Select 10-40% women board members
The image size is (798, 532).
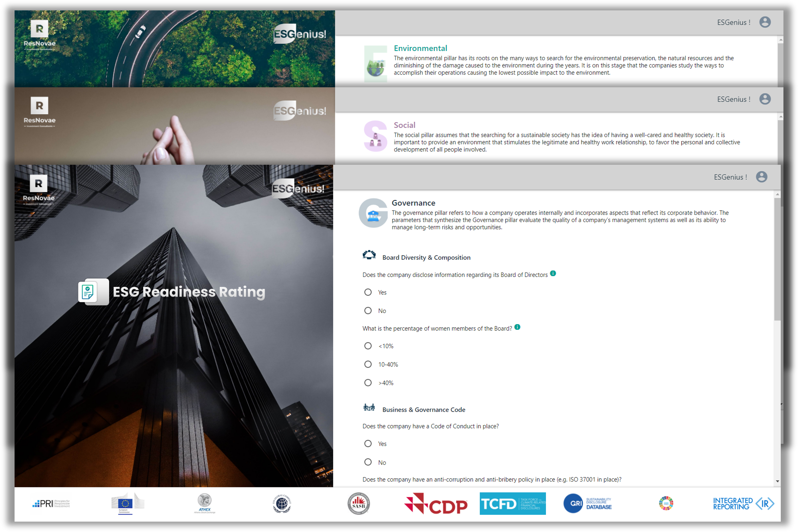coord(368,364)
